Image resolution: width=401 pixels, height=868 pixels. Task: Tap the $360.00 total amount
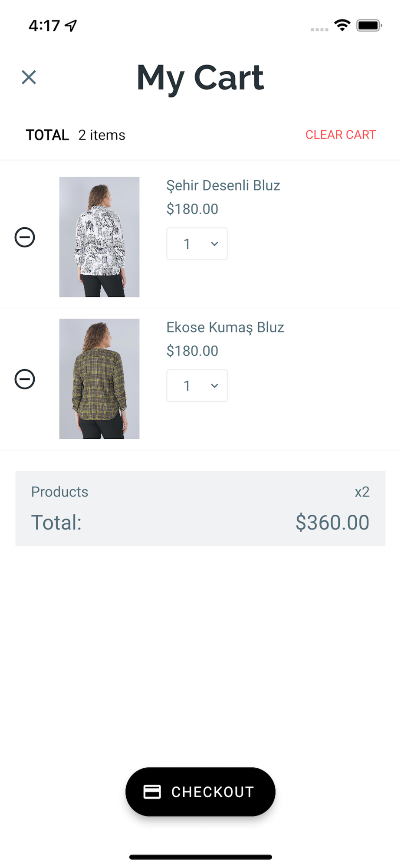point(332,522)
